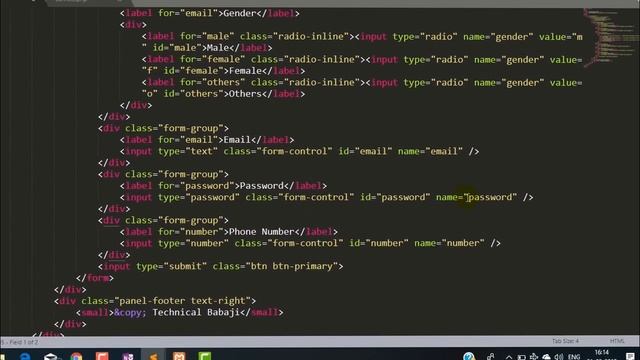Click the "Female" label text in code
This screenshot has height=360, width=640.
(245, 71)
